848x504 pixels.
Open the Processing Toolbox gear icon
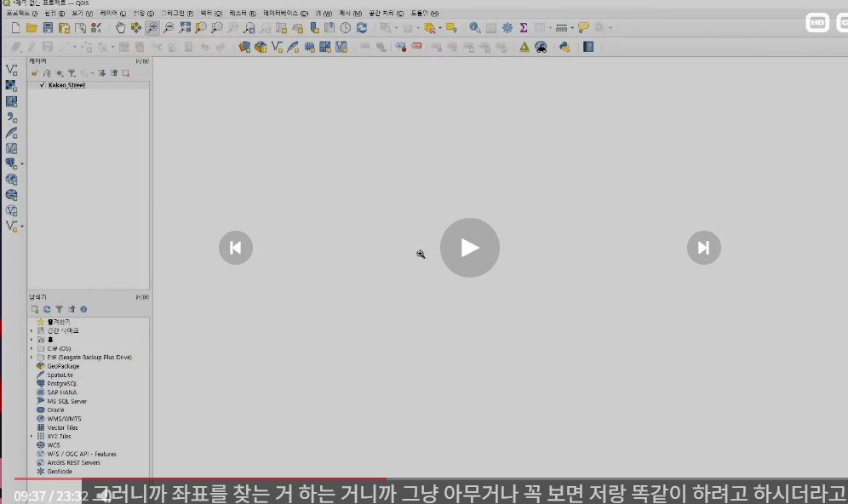(x=507, y=27)
